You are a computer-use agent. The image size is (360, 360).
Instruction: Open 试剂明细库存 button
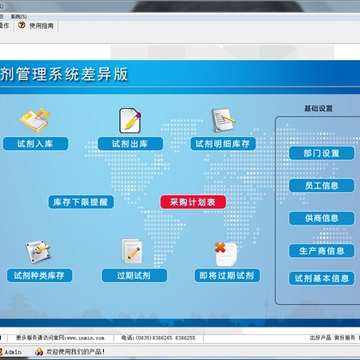[223, 144]
